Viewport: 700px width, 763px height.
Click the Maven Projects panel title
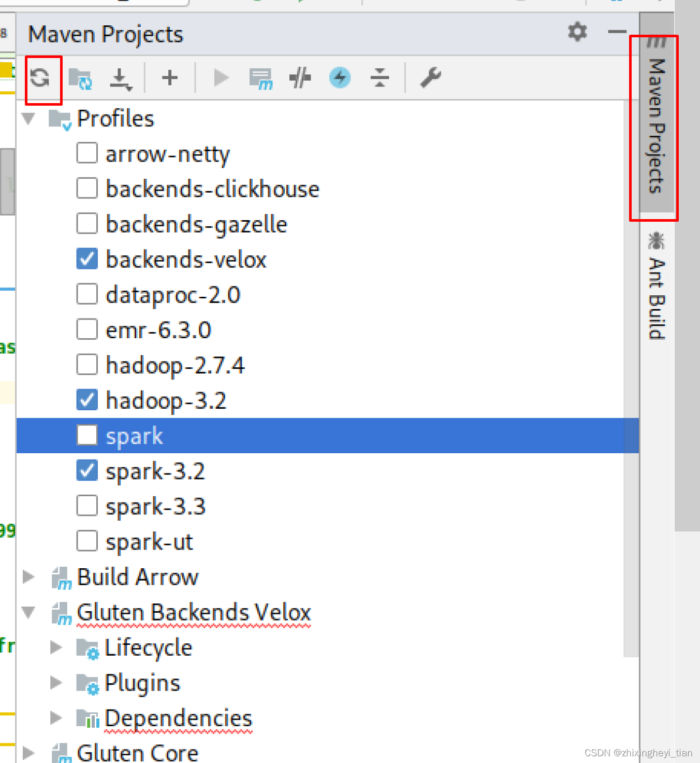click(x=106, y=35)
